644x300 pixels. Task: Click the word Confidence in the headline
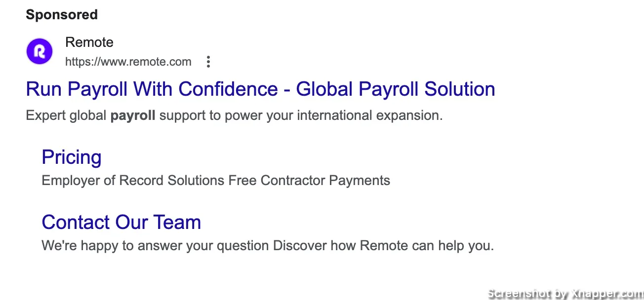click(228, 89)
